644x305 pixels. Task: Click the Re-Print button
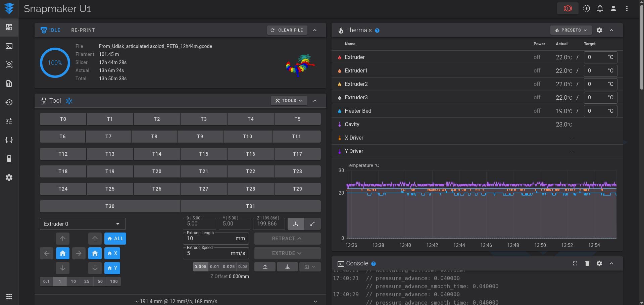(83, 30)
